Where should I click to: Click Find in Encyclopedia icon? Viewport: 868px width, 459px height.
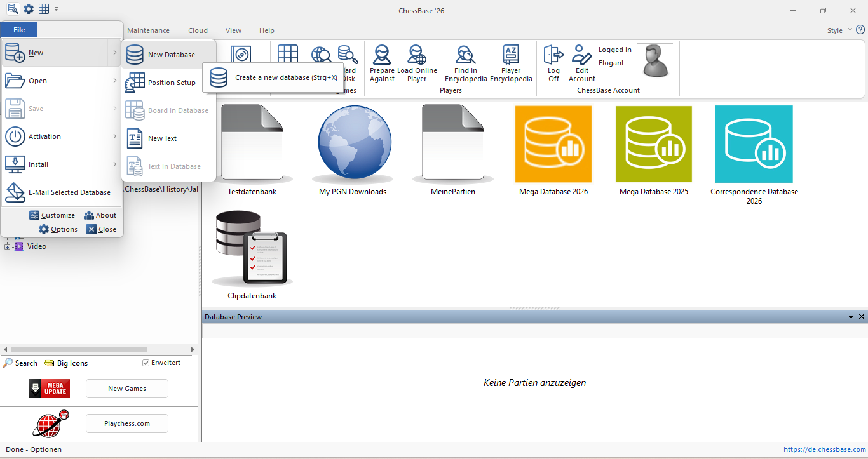tap(465, 56)
